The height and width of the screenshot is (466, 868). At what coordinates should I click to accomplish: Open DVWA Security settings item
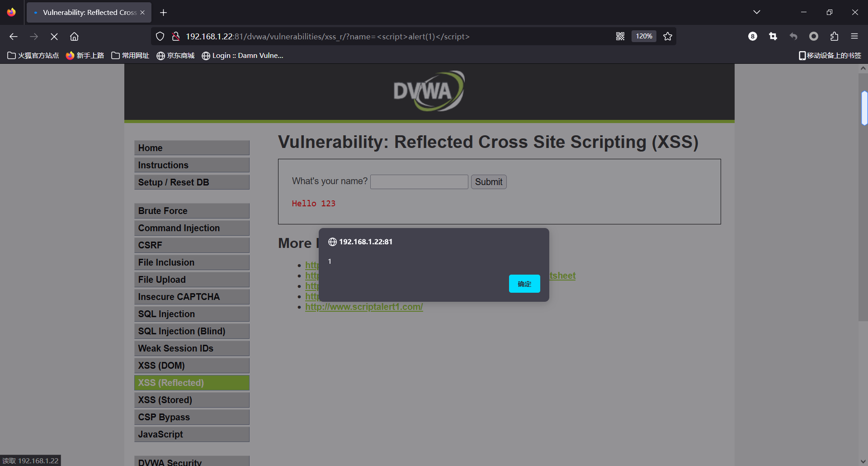tap(192, 461)
